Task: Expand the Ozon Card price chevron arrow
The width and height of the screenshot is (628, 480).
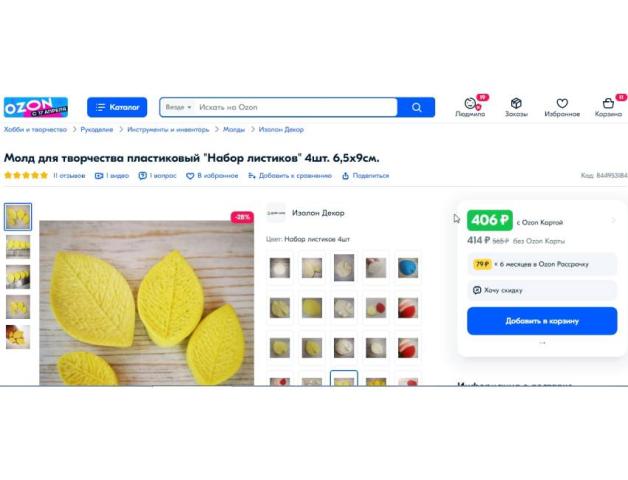Action: coord(613,220)
